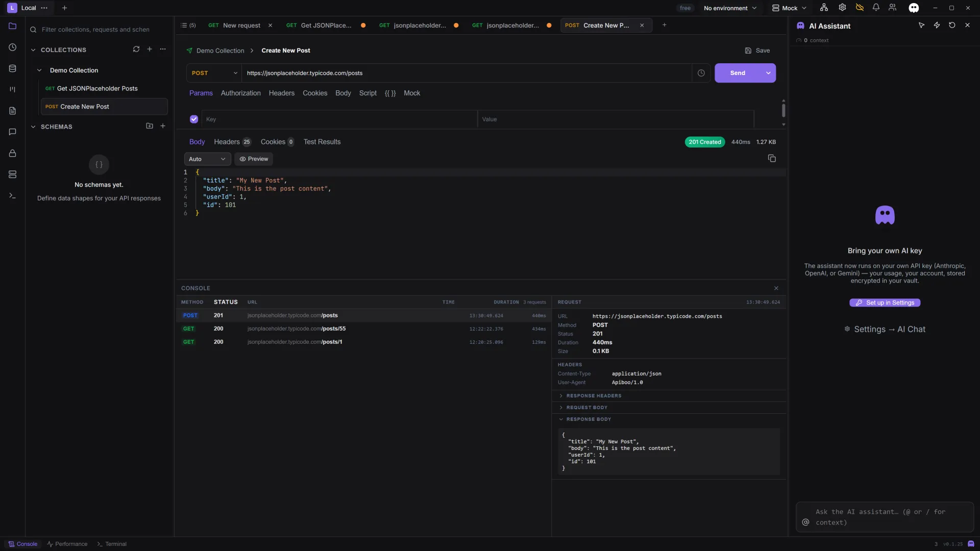Open the Auto format dropdown
Image resolution: width=980 pixels, height=551 pixels.
pos(207,159)
